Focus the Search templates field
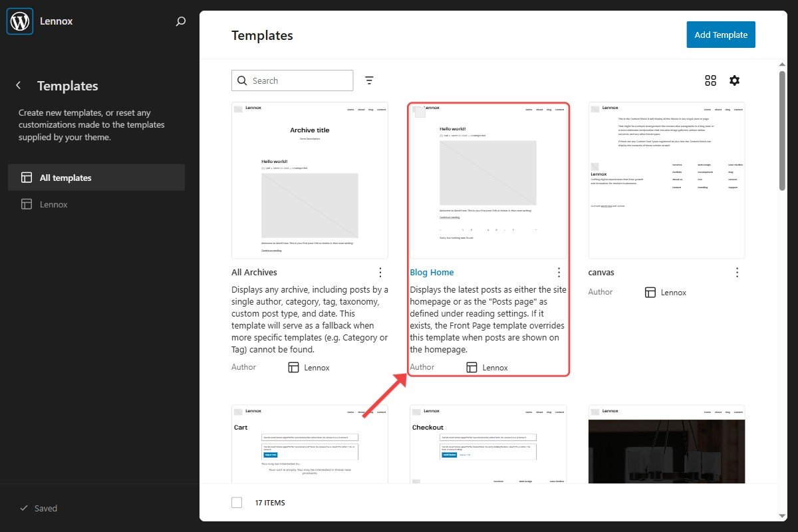Image resolution: width=798 pixels, height=532 pixels. 293,80
